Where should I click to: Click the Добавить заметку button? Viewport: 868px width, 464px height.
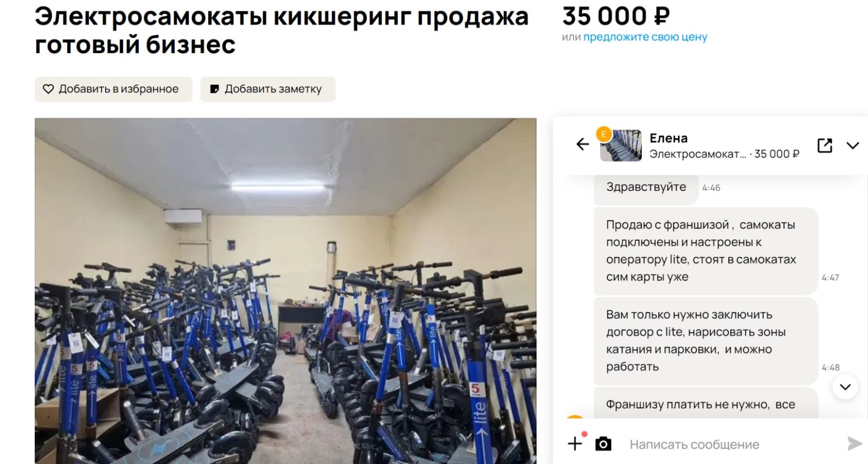coord(268,89)
